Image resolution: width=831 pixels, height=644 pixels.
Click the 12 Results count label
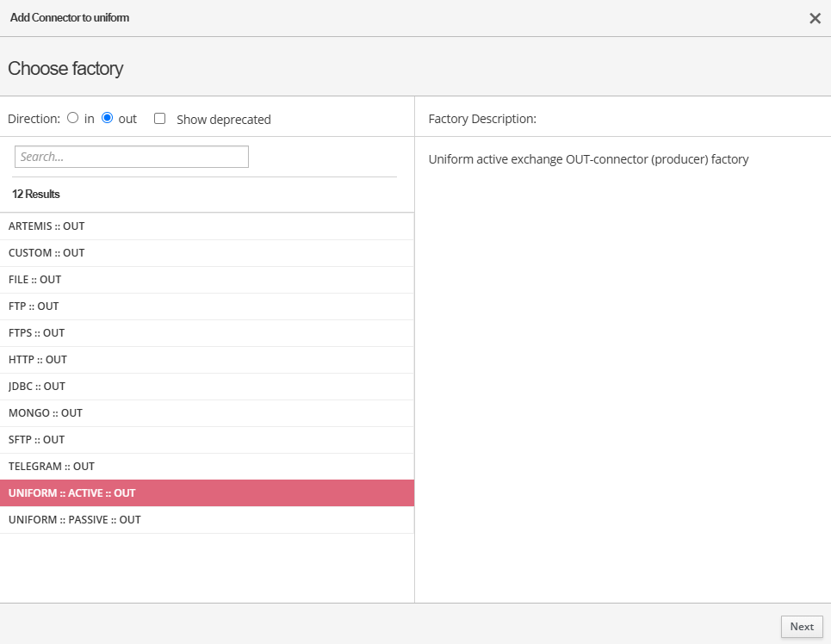(x=36, y=195)
